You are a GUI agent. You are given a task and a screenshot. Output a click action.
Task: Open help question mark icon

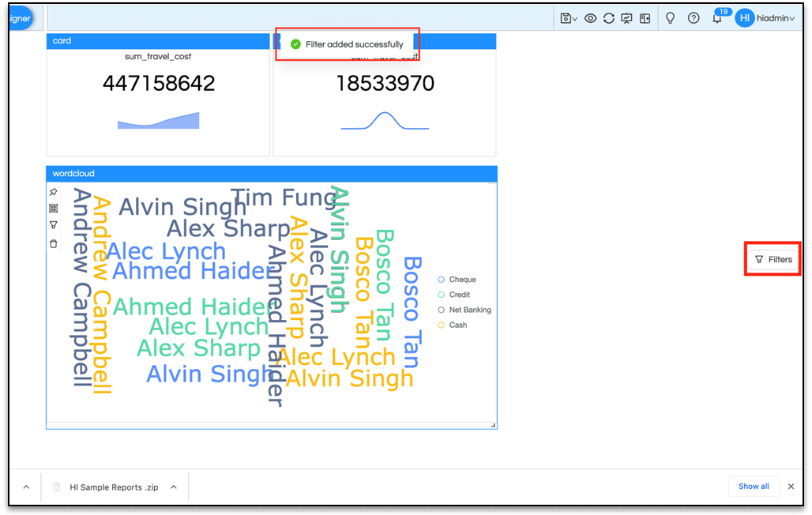click(x=694, y=18)
